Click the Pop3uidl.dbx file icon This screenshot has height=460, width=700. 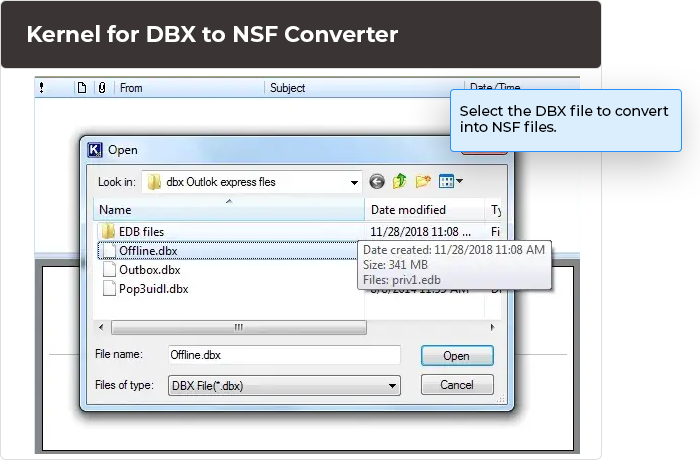[x=109, y=289]
